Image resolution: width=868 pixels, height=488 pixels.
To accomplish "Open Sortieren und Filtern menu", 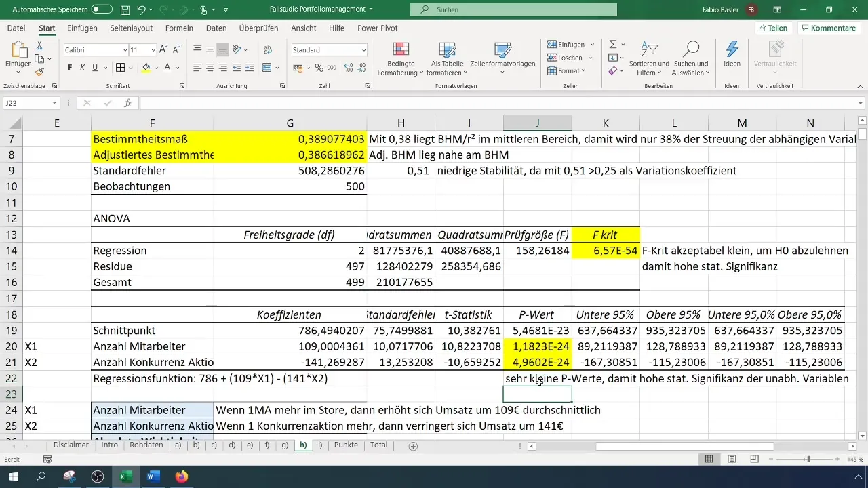I will [x=649, y=59].
